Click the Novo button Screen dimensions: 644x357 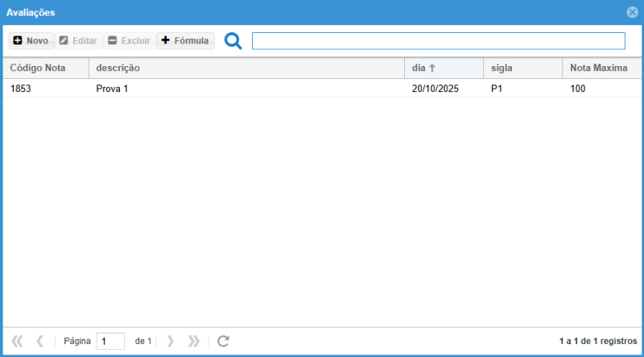tap(31, 40)
